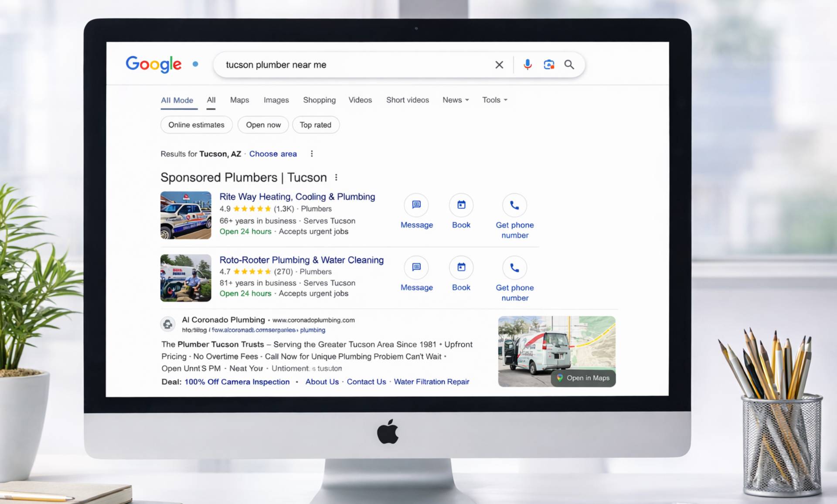
Task: Open the Tools dropdown
Action: pyautogui.click(x=494, y=100)
